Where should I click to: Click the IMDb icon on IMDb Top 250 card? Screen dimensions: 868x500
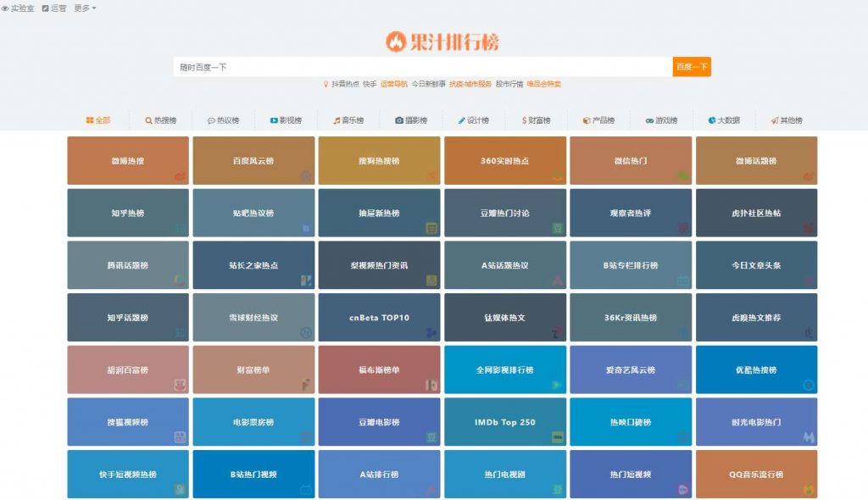[x=558, y=437]
